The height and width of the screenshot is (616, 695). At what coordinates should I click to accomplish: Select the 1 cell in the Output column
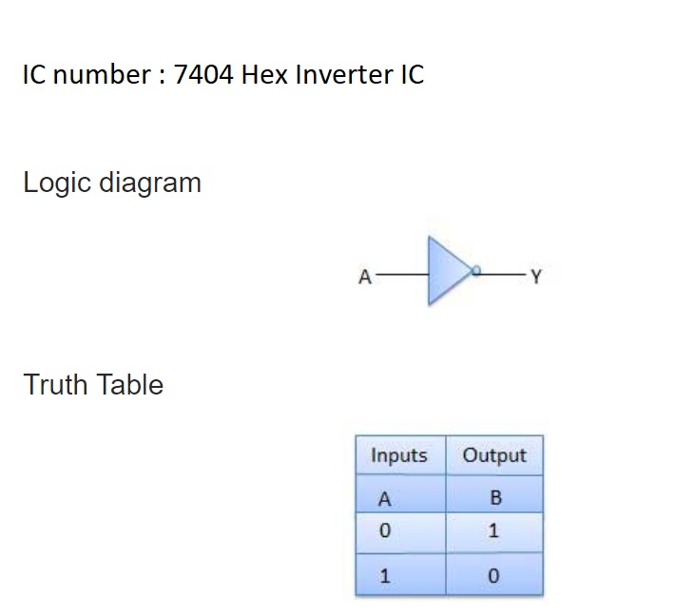(493, 531)
